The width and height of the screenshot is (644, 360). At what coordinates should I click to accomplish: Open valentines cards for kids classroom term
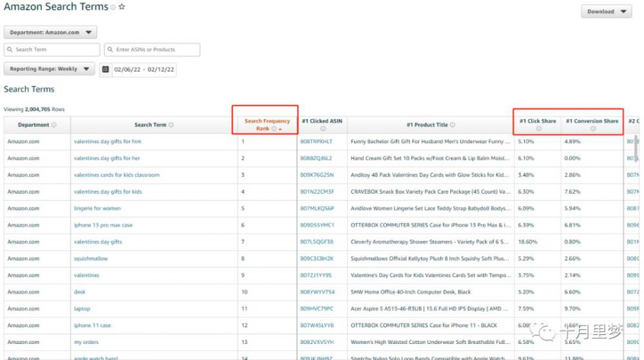pyautogui.click(x=117, y=175)
